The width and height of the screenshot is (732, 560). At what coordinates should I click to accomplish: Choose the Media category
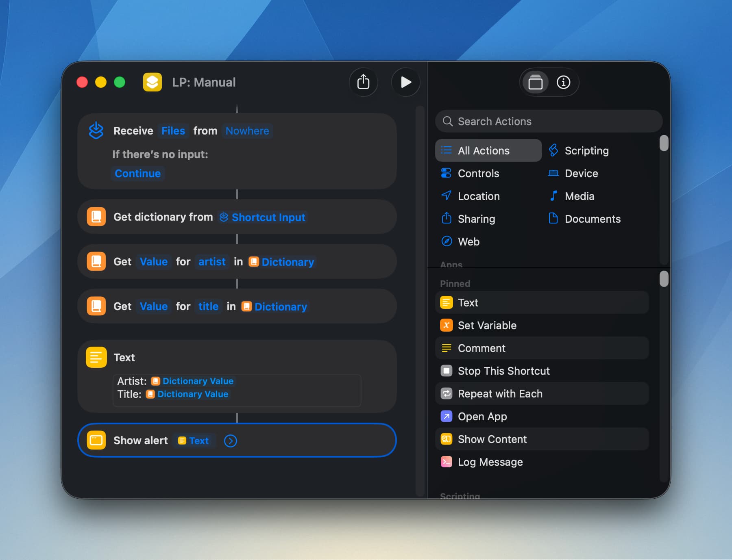(579, 196)
